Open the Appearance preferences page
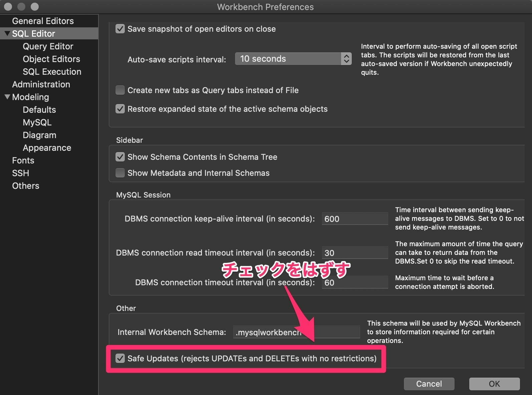 (47, 148)
